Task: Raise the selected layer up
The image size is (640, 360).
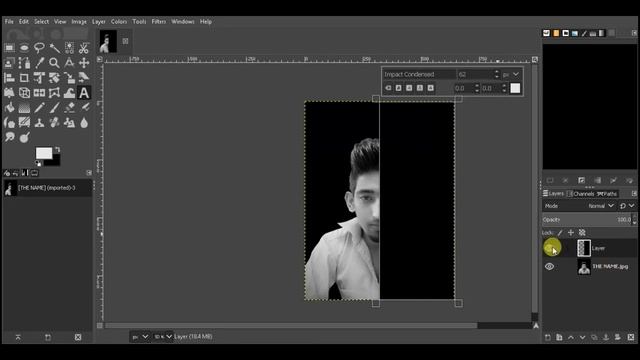Action: 571,337
